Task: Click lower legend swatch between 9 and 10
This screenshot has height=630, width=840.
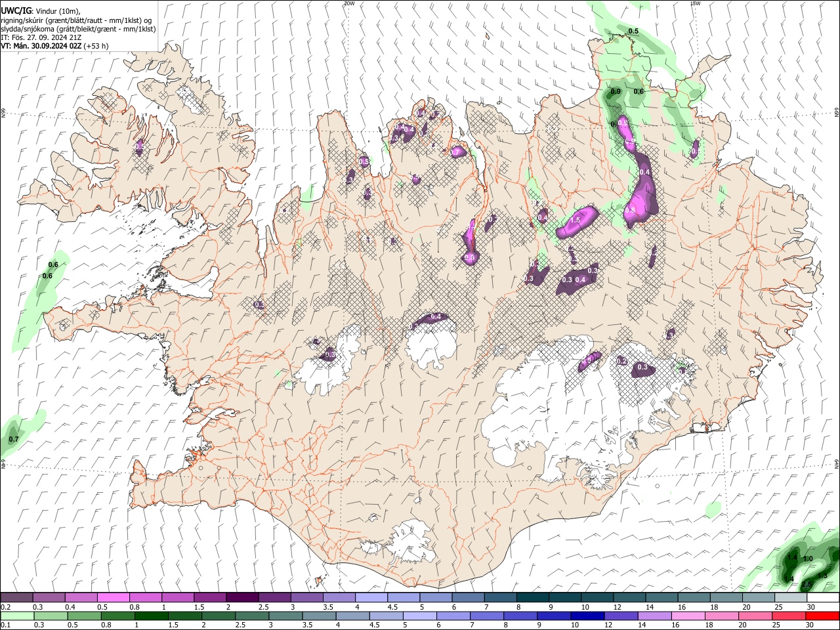Action: pos(553,616)
